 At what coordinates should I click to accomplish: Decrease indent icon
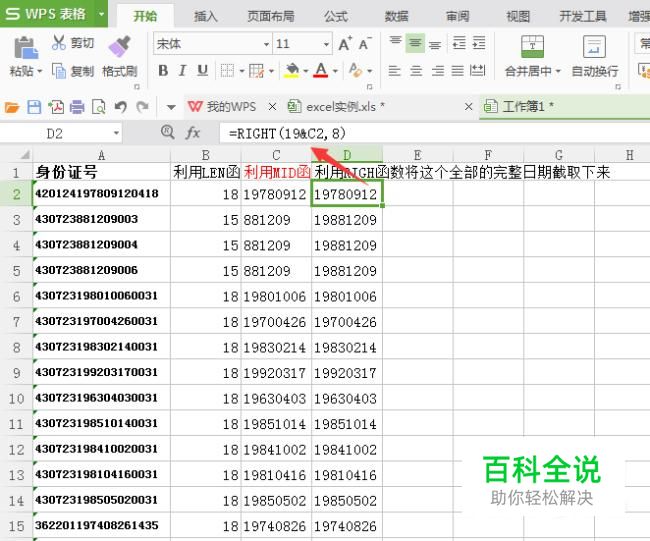tap(459, 43)
